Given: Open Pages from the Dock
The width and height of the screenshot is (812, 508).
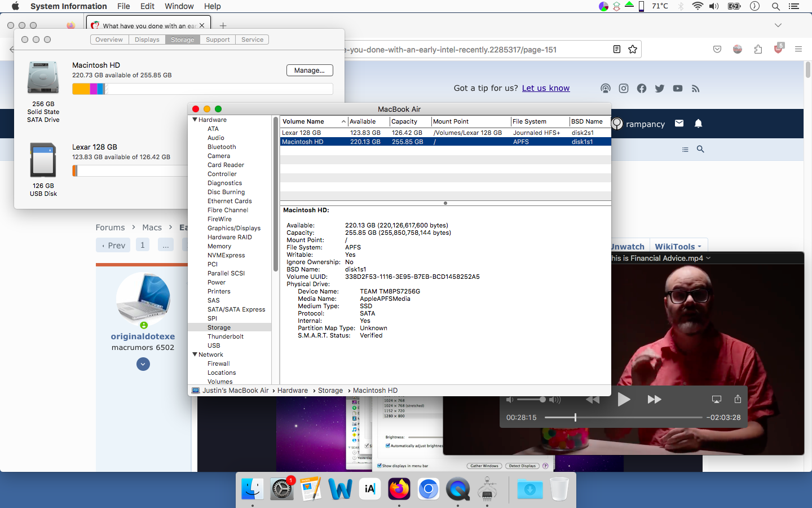Looking at the screenshot, I should tap(311, 489).
